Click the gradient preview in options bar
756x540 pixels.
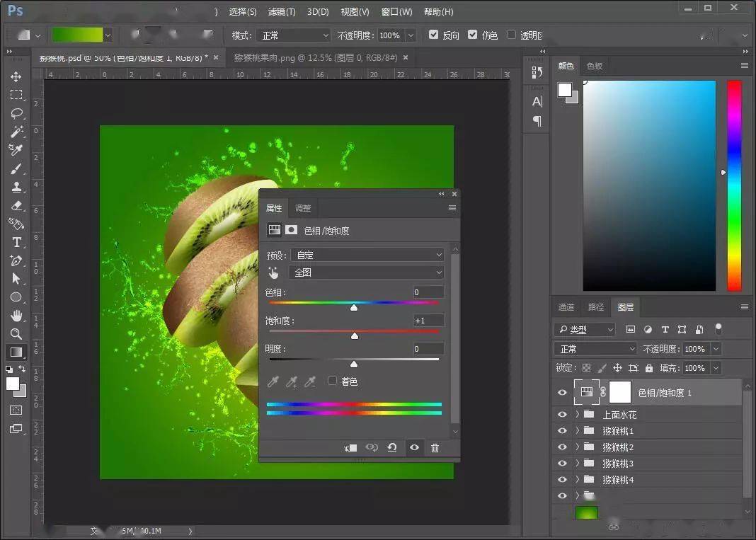coord(77,35)
